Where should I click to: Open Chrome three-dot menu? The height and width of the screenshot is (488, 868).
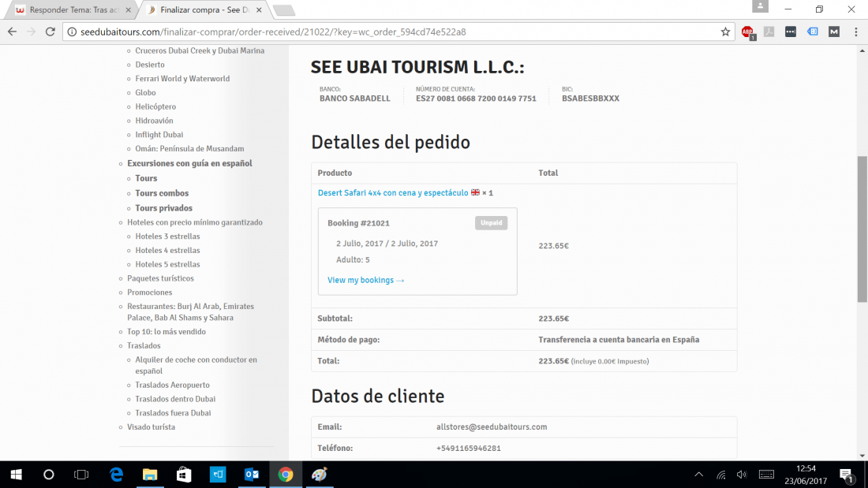pyautogui.click(x=856, y=32)
